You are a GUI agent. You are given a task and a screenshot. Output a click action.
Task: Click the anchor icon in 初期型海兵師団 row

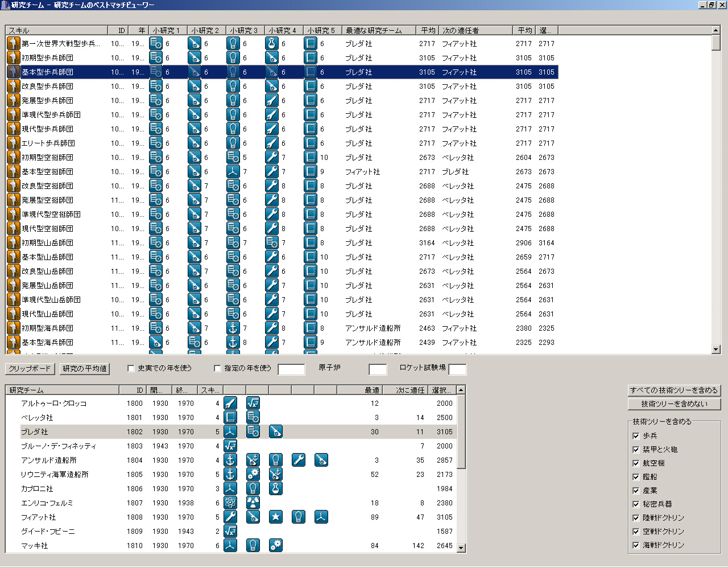233,328
